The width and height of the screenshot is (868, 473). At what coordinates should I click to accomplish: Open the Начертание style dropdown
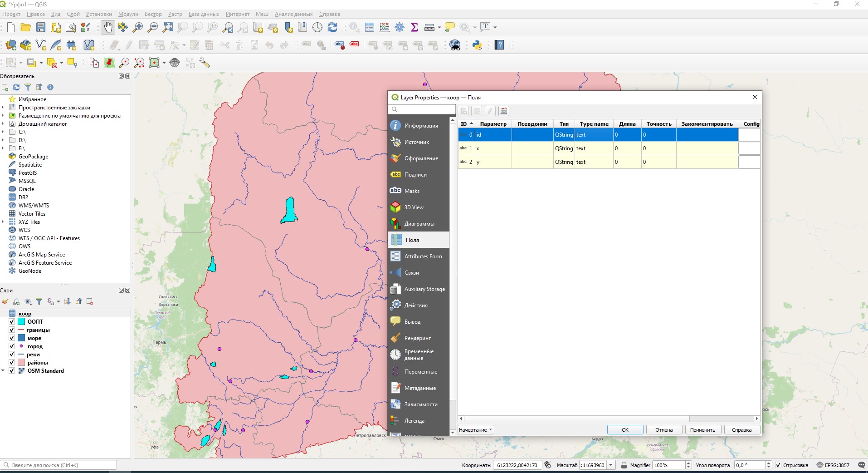pos(475,430)
